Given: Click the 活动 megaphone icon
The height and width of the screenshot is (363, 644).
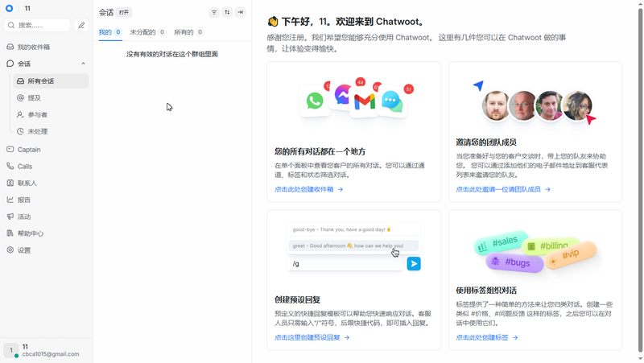Looking at the screenshot, I should pos(10,217).
